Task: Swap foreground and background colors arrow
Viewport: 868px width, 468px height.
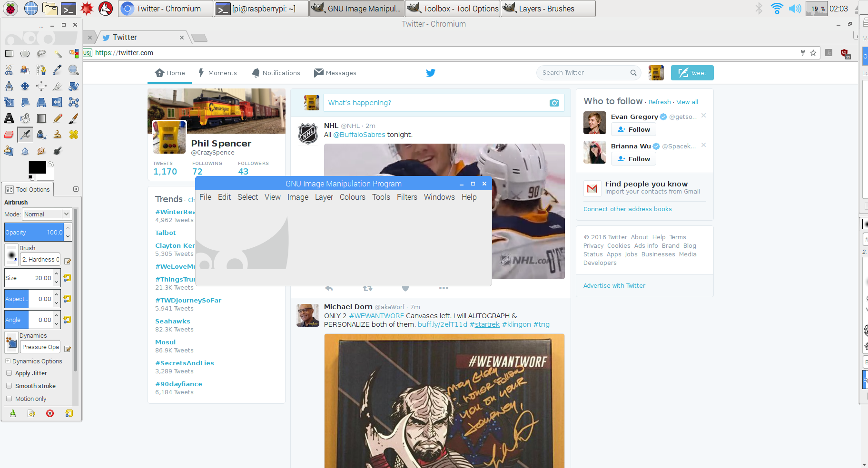Action: 51,163
